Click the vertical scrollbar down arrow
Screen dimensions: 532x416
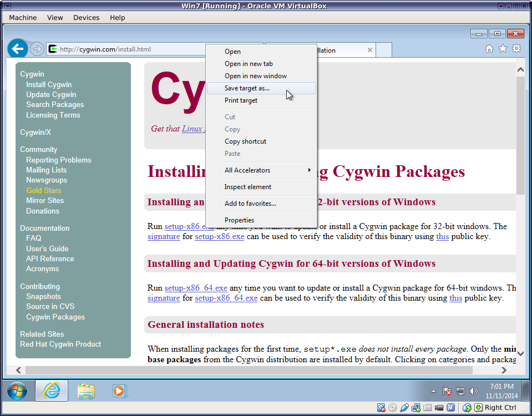click(520, 353)
